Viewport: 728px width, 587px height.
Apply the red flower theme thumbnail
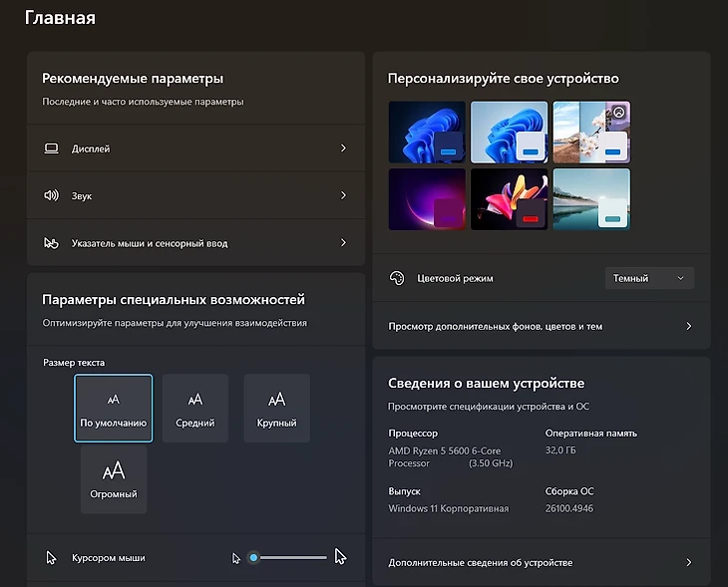[x=509, y=198]
